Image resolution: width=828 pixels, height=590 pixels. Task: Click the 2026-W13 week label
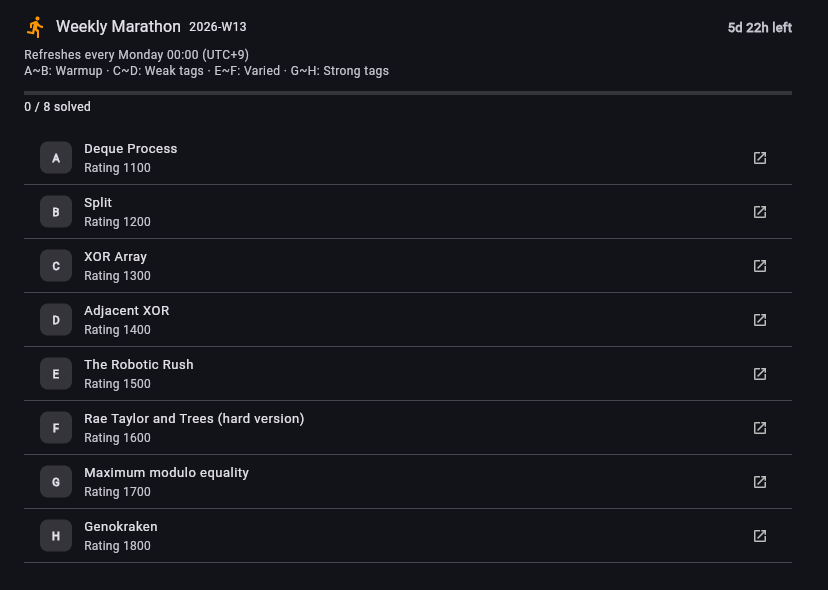coord(217,28)
